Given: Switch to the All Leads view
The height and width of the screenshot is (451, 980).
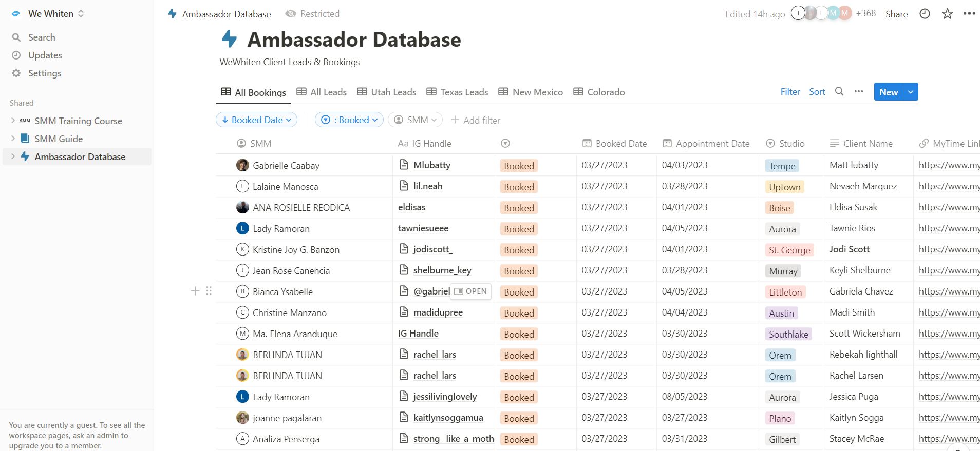Looking at the screenshot, I should pos(322,92).
